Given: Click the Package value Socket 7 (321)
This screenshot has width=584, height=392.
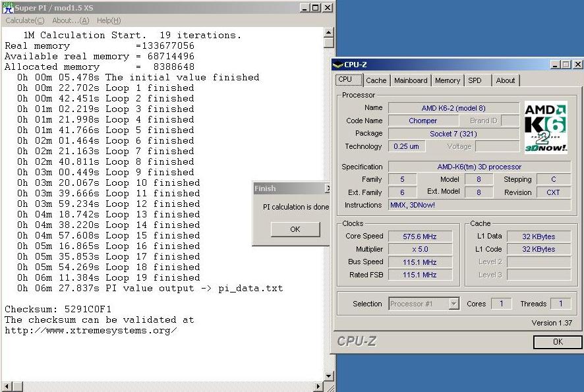Looking at the screenshot, I should 453,134.
